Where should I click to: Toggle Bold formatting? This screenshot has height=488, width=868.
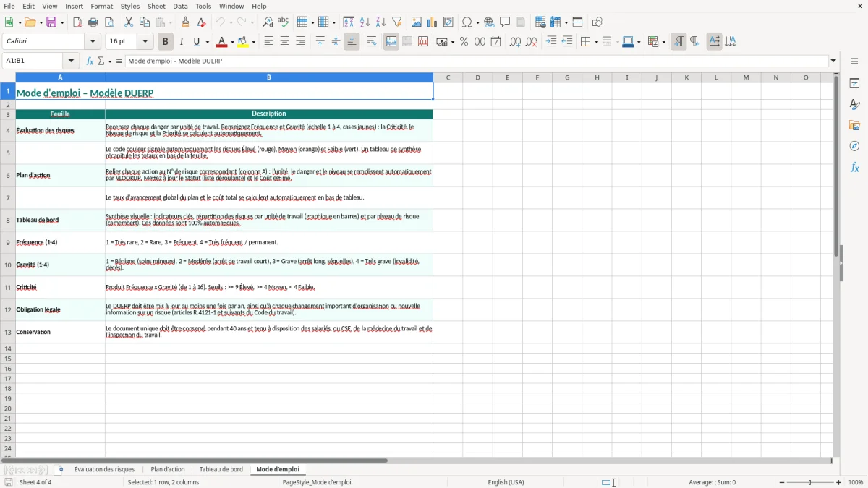pos(166,42)
